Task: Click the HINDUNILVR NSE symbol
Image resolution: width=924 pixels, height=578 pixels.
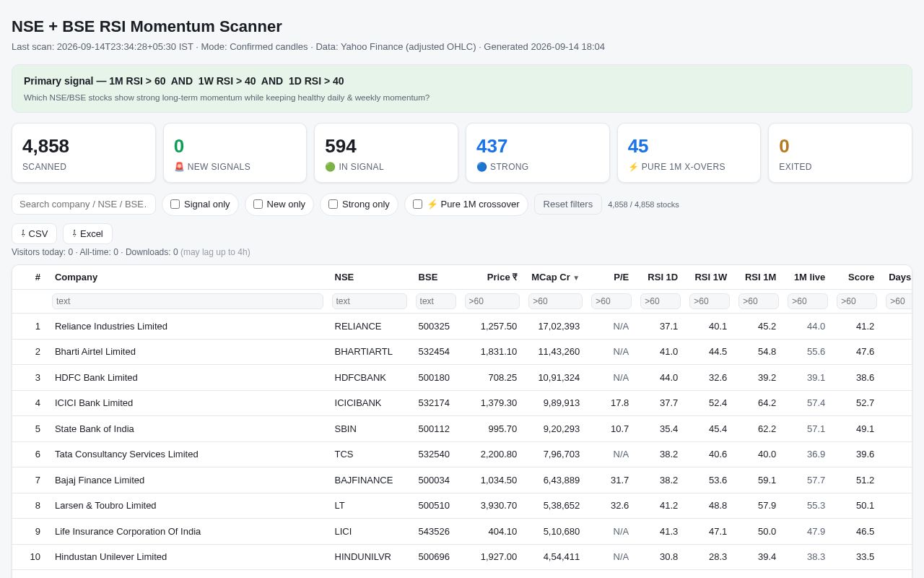Action: coord(363,557)
